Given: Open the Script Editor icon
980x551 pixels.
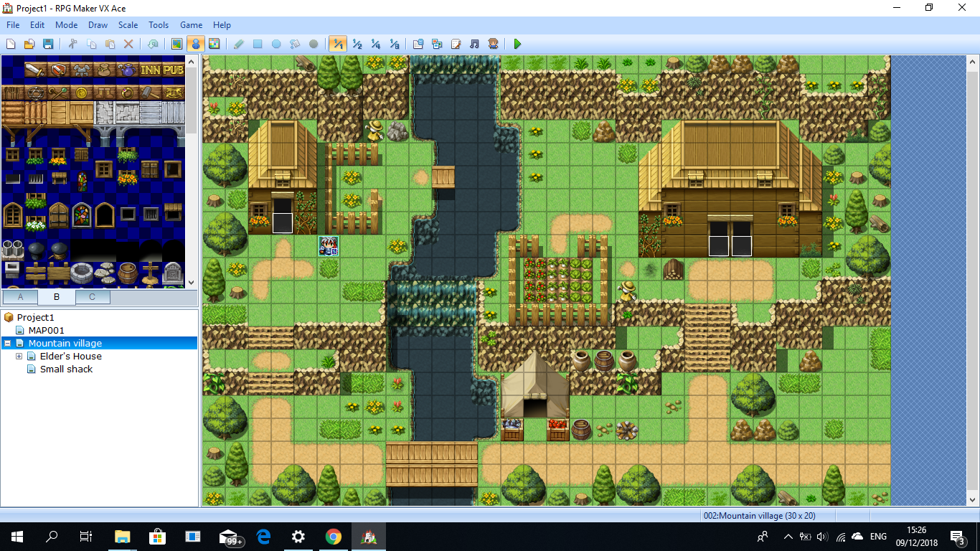Looking at the screenshot, I should tap(456, 44).
